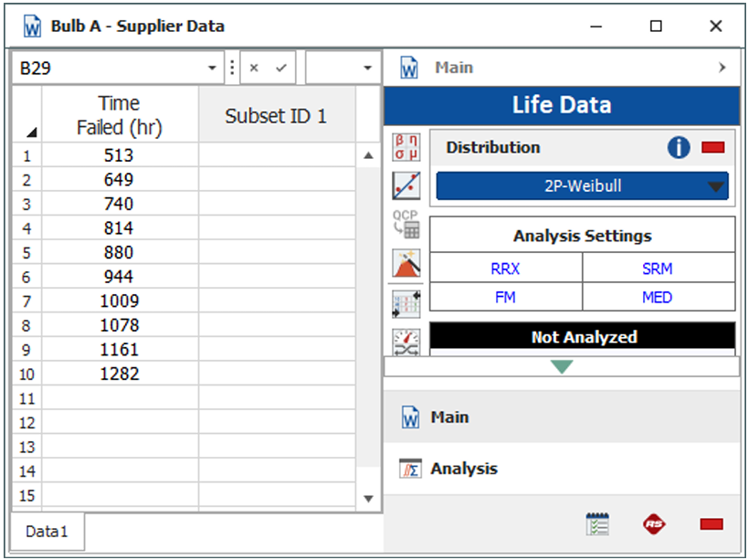Click the RRX analysis setting
This screenshot has height=560, width=748.
[506, 269]
